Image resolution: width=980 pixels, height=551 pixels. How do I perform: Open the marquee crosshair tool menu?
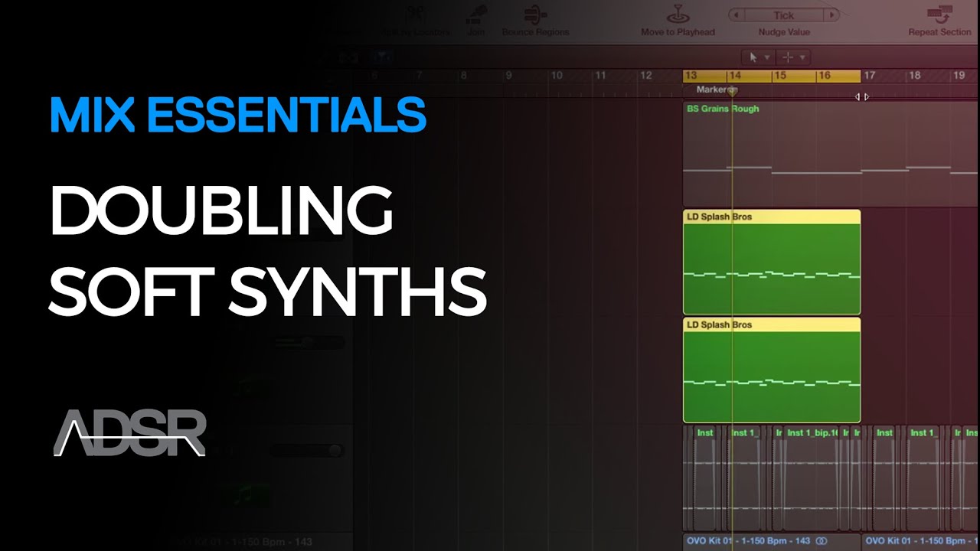[x=792, y=57]
